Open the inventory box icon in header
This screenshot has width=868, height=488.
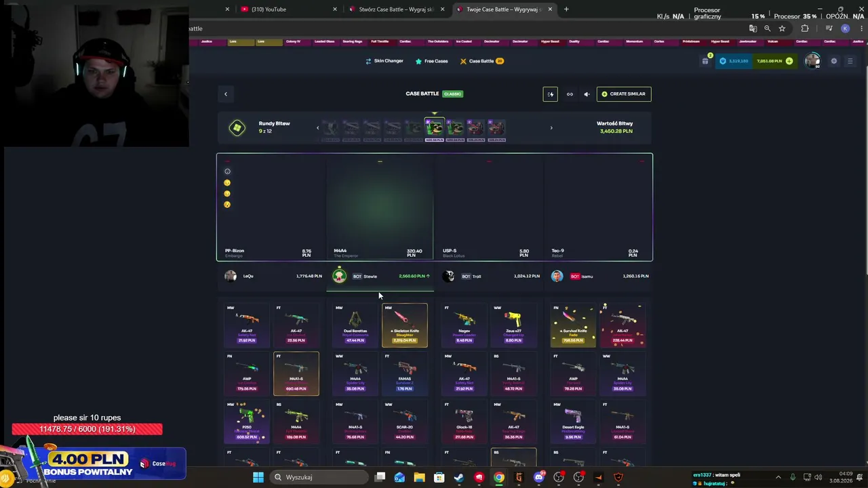pos(705,61)
